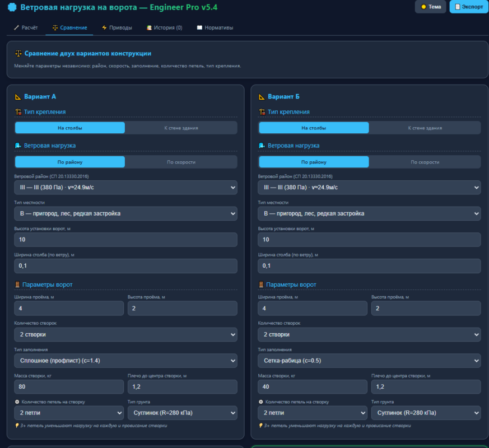
Task: Click the crane icon beside Тип крепления in Вариант А
Action: click(18, 112)
